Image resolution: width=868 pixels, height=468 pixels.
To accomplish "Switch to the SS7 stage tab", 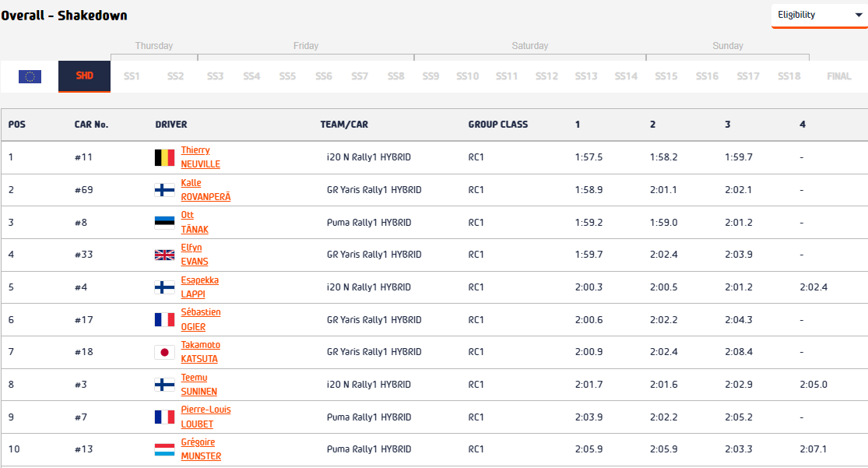I will coord(360,76).
